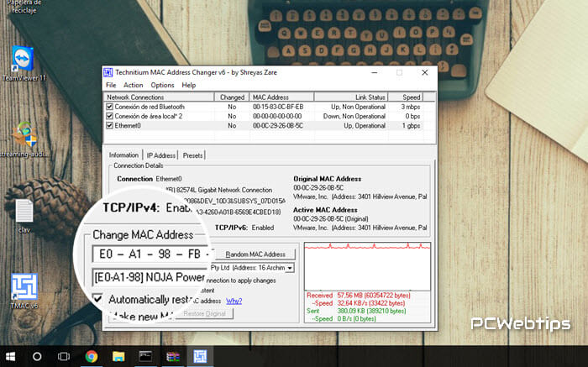Image resolution: width=588 pixels, height=367 pixels.
Task: Sort by Network Connections column header
Action: tap(159, 97)
